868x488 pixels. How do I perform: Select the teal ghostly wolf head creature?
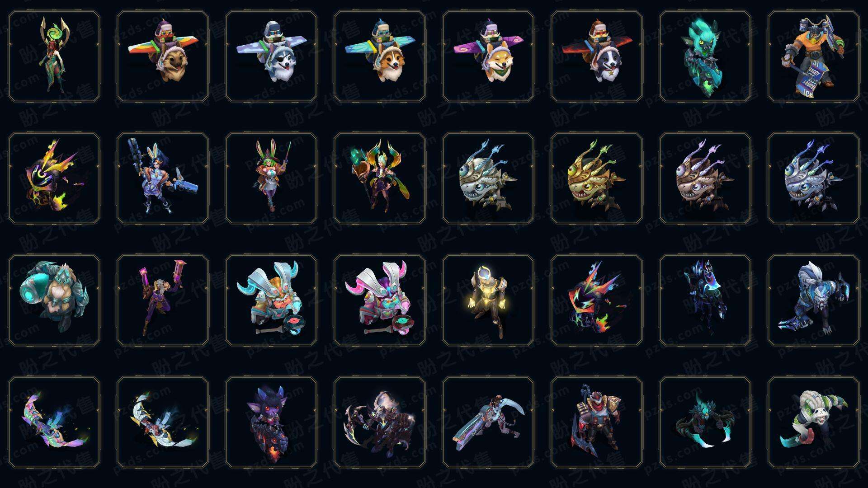click(705, 56)
